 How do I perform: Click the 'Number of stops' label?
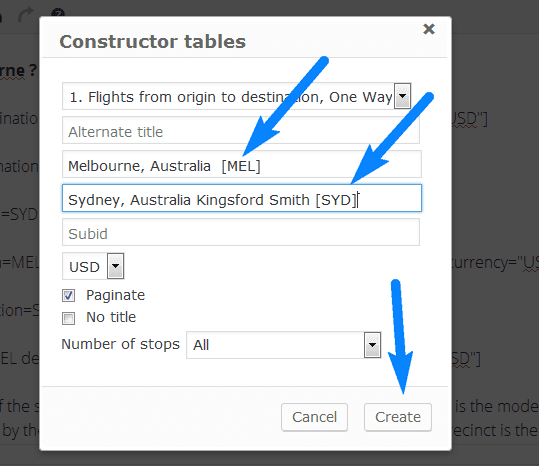(120, 344)
